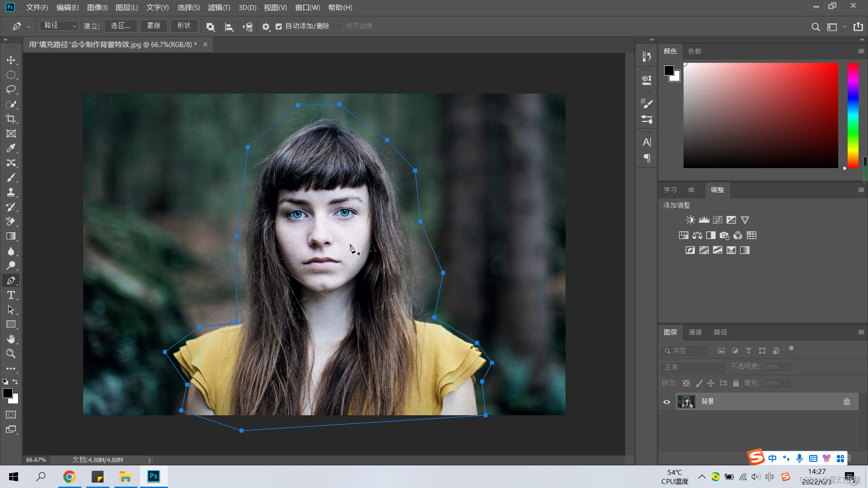
Task: Click the 选区... button
Action: point(121,26)
